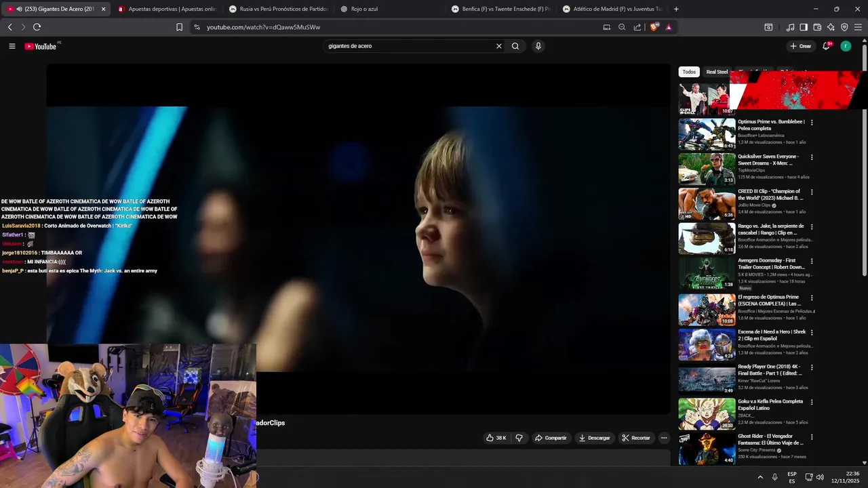Select the Todos filter chip
868x488 pixels.
click(689, 72)
